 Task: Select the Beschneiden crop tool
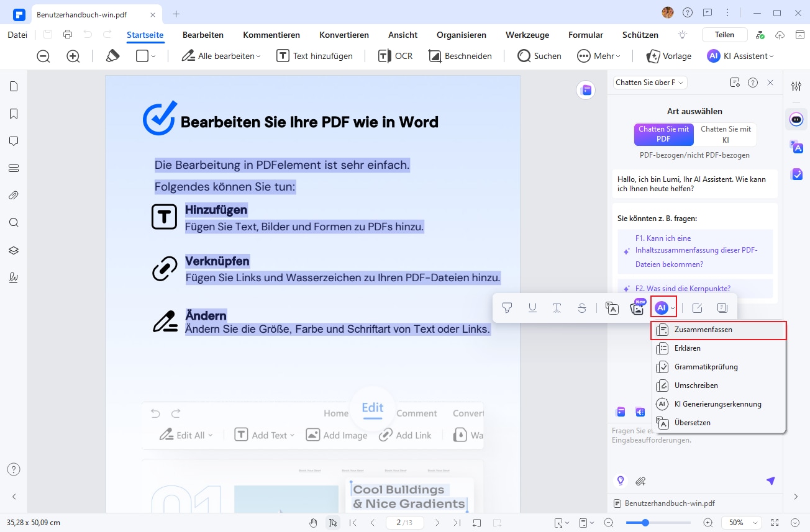(460, 56)
